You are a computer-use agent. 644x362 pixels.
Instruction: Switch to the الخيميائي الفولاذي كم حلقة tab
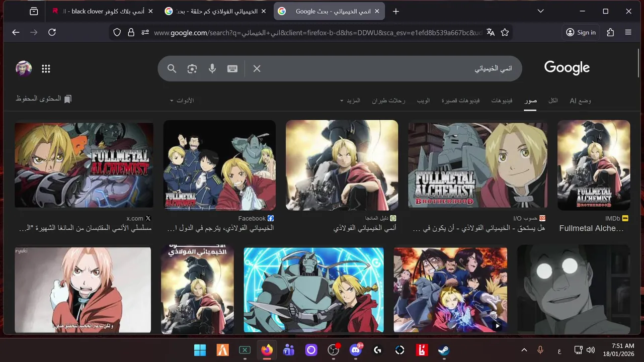pyautogui.click(x=216, y=11)
